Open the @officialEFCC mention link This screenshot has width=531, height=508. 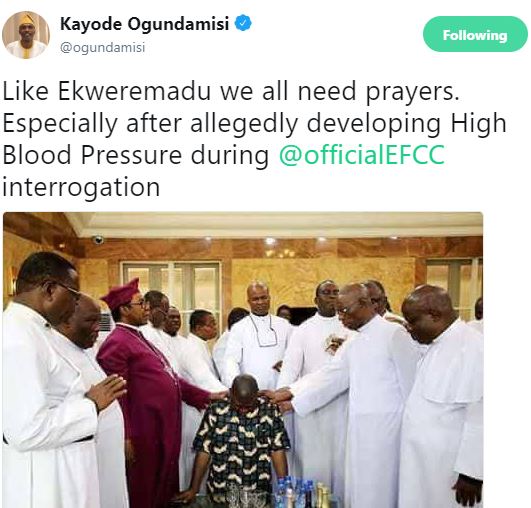362,154
